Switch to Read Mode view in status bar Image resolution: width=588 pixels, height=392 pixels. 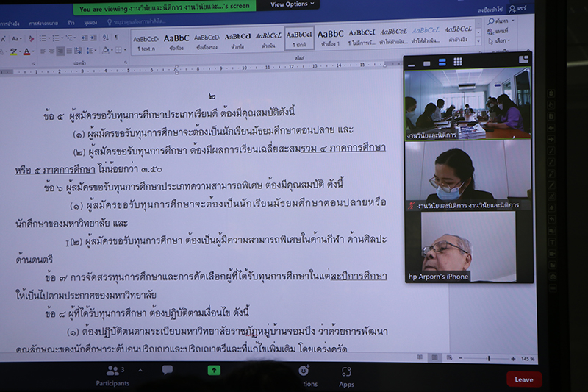tap(420, 357)
